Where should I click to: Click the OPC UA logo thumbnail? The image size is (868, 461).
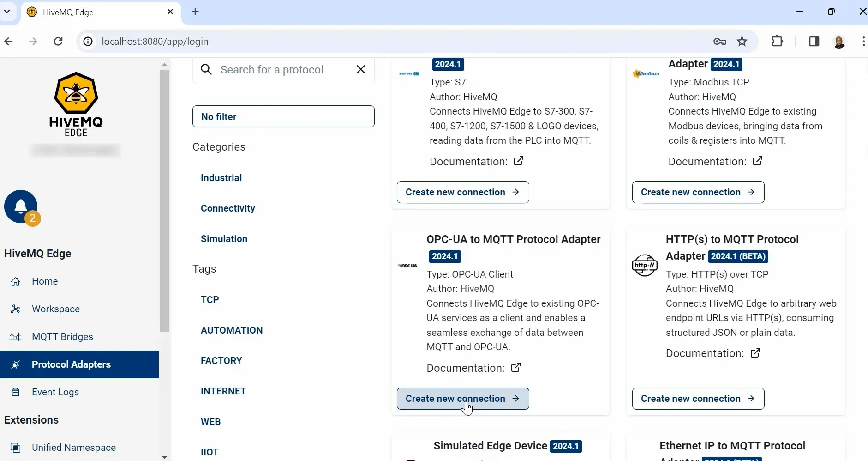(x=407, y=266)
